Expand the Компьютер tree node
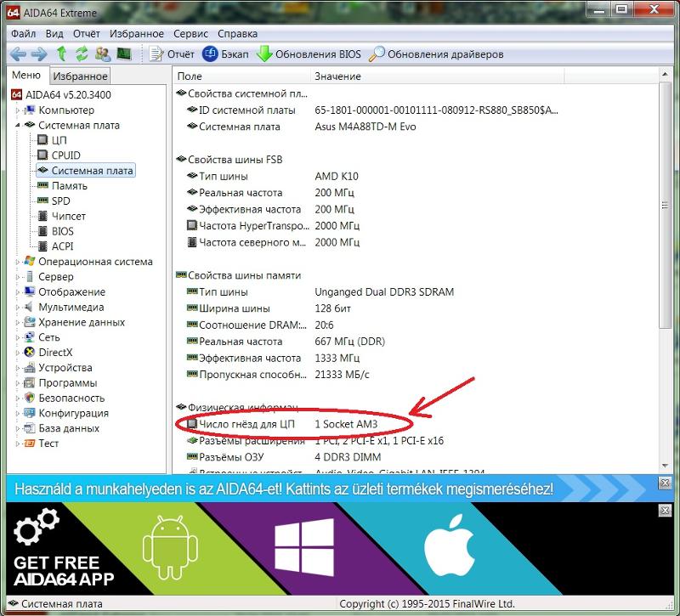The image size is (680, 616). 18,110
